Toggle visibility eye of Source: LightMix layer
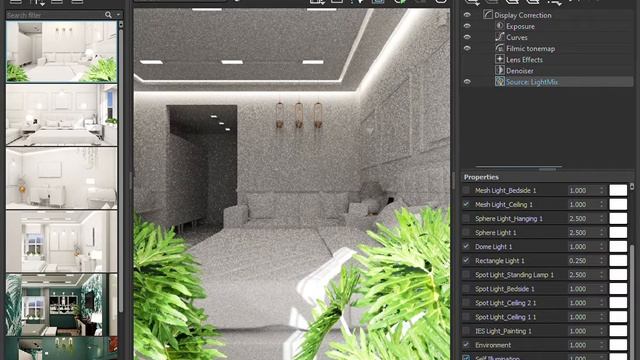The width and height of the screenshot is (640, 360). [x=467, y=82]
